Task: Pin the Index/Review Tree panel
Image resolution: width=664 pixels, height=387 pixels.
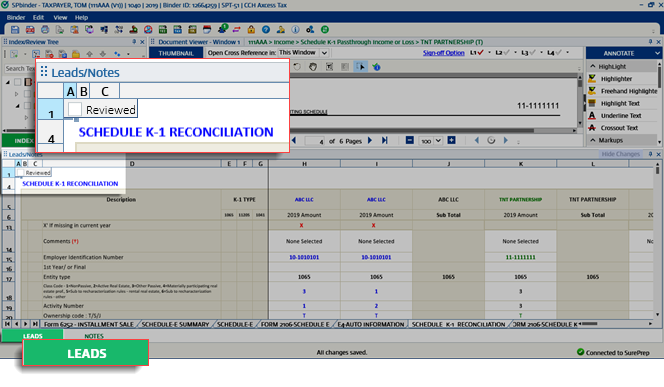Action: 134,42
